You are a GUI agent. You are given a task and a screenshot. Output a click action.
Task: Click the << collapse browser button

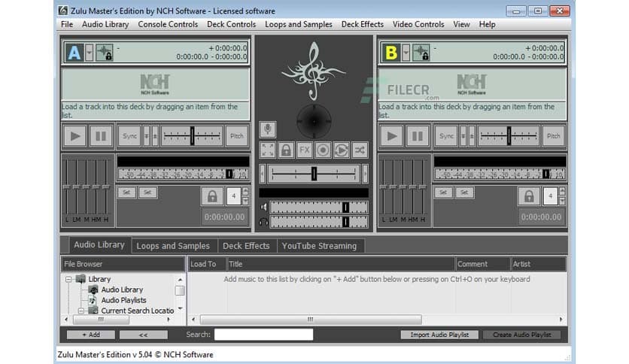tap(143, 335)
